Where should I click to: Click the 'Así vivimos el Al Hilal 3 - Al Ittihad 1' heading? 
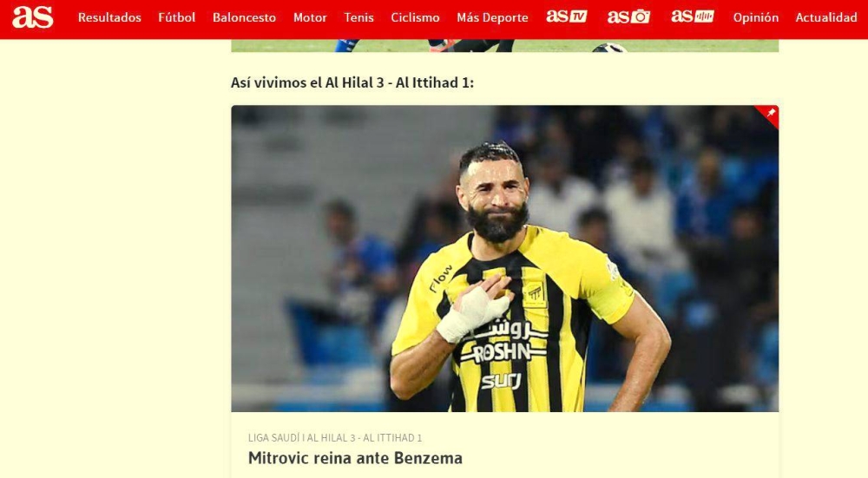(352, 83)
